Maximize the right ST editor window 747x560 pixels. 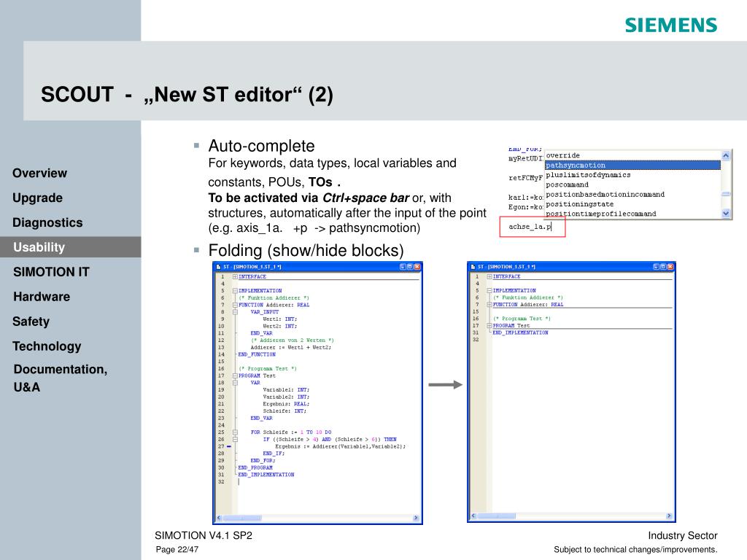click(x=663, y=267)
